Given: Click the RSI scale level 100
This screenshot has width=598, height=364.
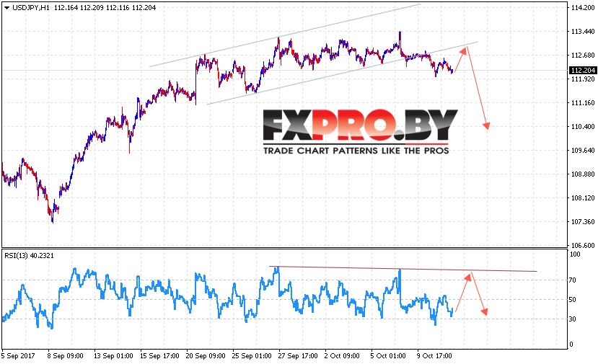Looking at the screenshot, I should (x=575, y=254).
